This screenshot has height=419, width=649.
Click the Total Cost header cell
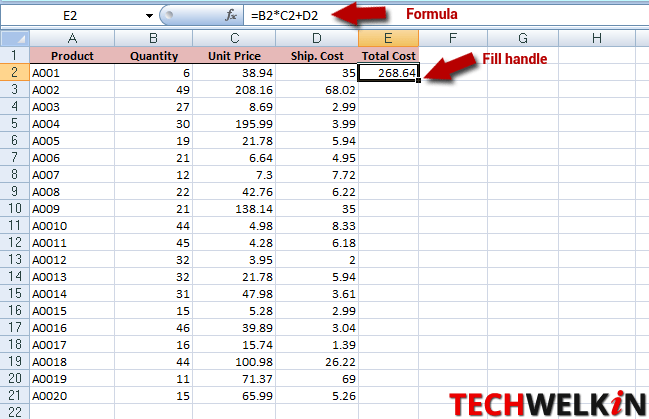point(388,55)
